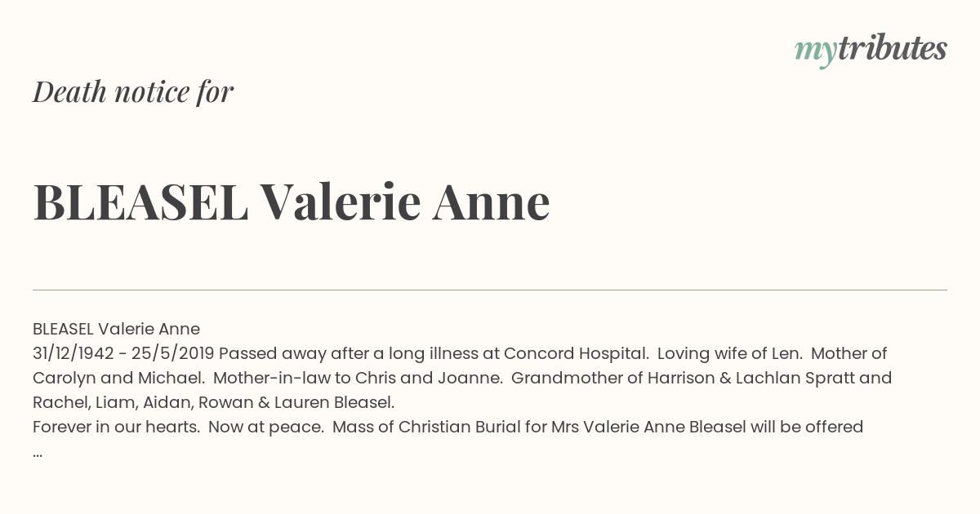
Task: Click 'Forever in our hearts' sentence
Action: pyautogui.click(x=116, y=427)
